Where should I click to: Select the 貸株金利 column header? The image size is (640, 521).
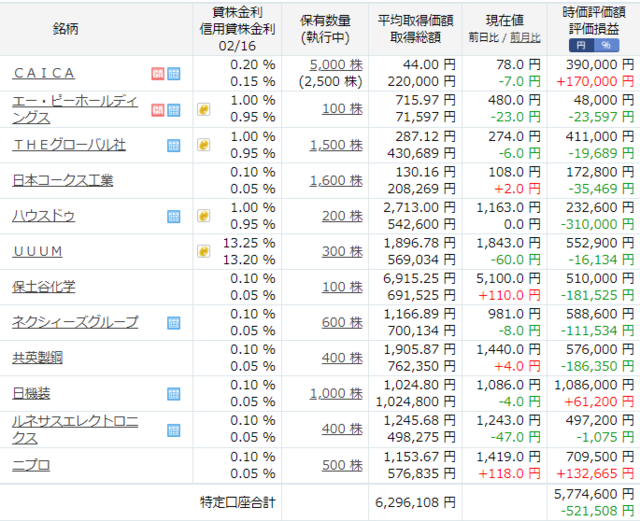[237, 12]
